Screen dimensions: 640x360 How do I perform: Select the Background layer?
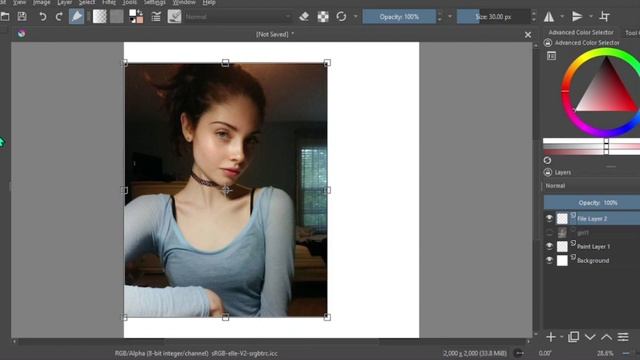592,260
